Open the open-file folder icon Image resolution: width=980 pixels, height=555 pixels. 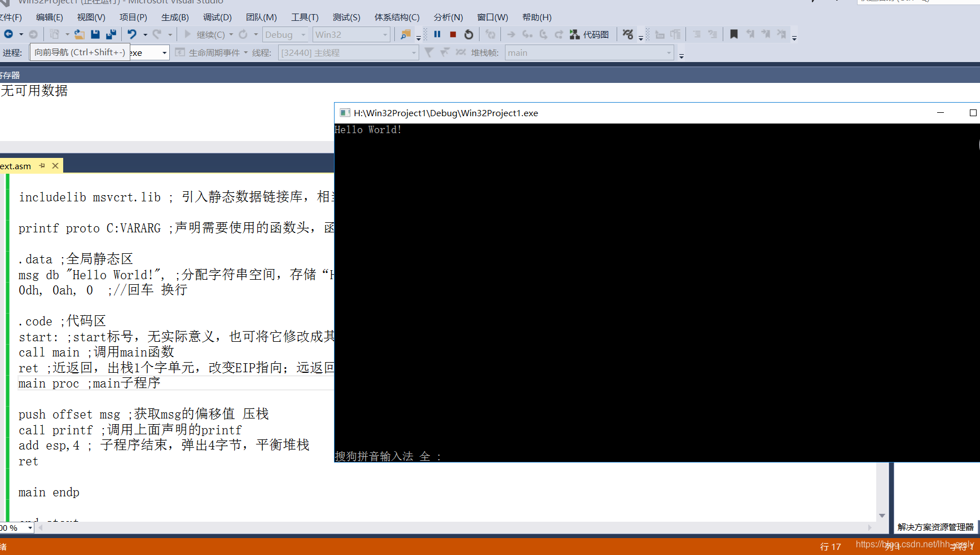(80, 34)
